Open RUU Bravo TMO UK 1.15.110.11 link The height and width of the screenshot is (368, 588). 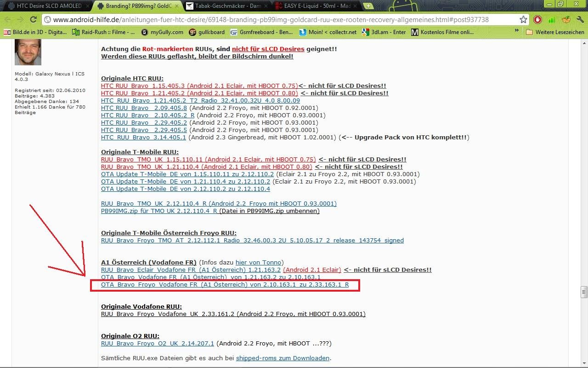click(209, 159)
